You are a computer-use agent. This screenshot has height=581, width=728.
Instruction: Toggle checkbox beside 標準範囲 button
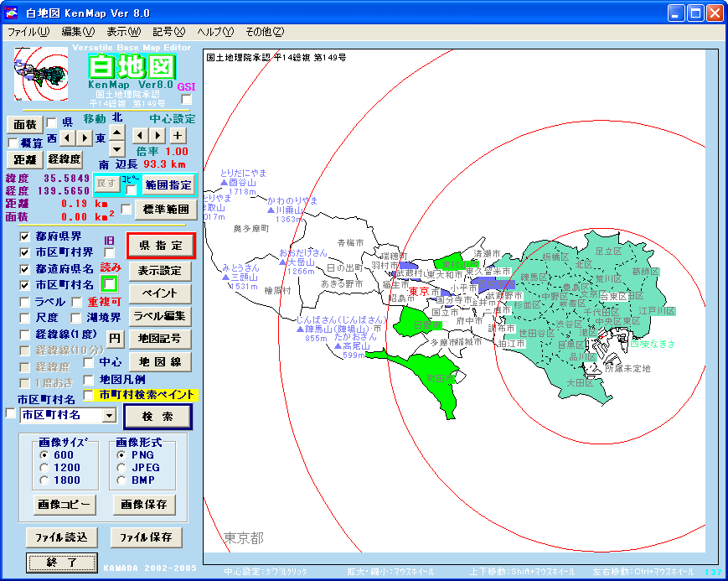[126, 209]
